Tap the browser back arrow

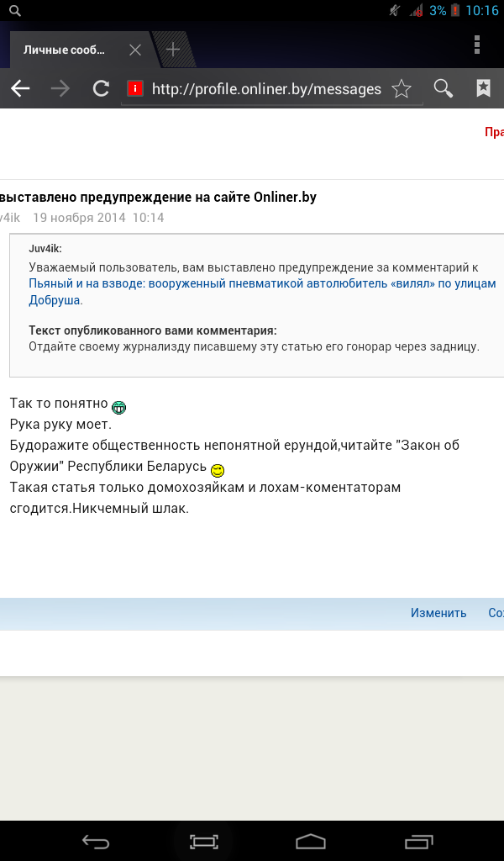20,89
